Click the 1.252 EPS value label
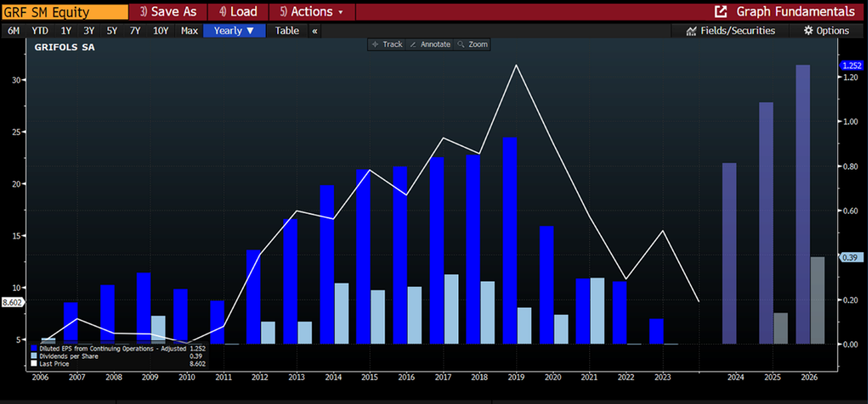 coord(851,66)
